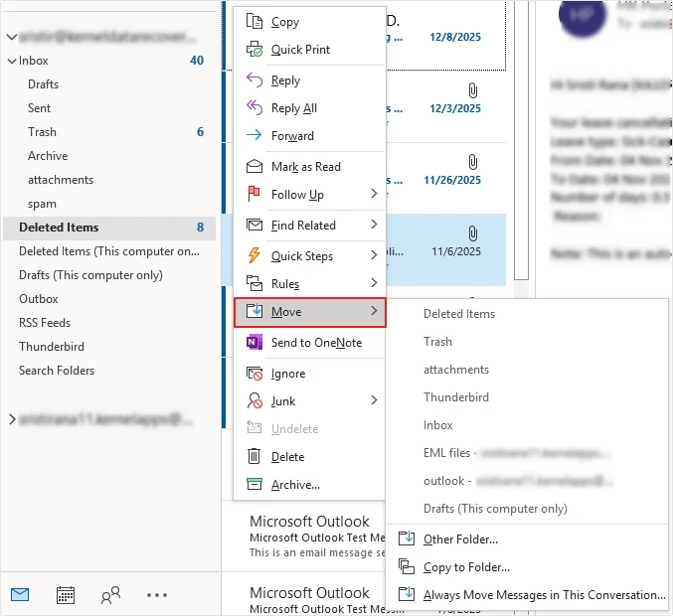Click the Reply All arrow icon
This screenshot has height=616, width=673.
pyautogui.click(x=254, y=108)
